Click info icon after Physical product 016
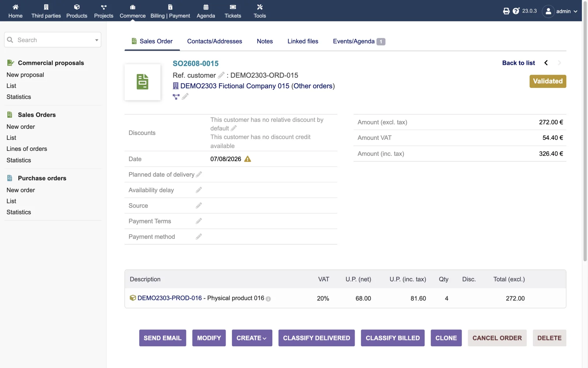This screenshot has width=588, height=368. click(268, 299)
